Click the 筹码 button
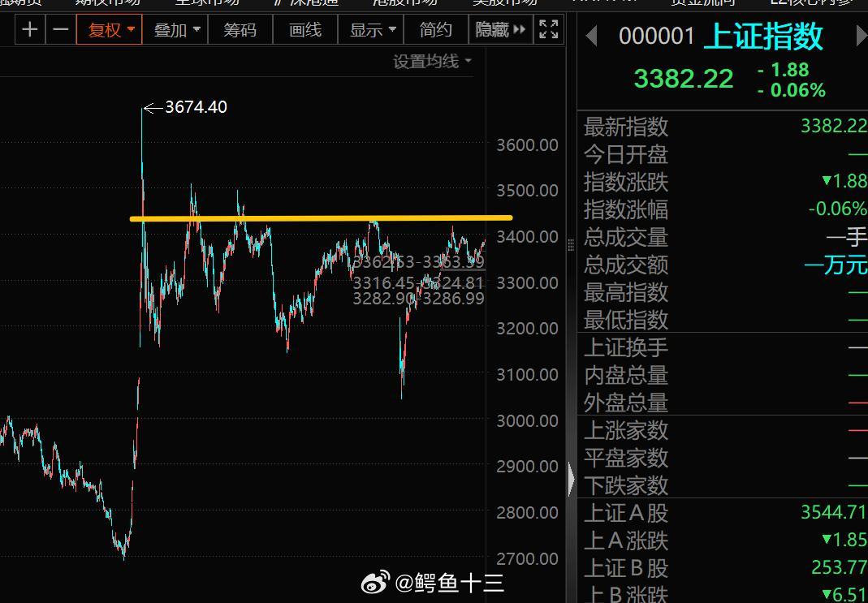This screenshot has width=868, height=603. [x=240, y=29]
